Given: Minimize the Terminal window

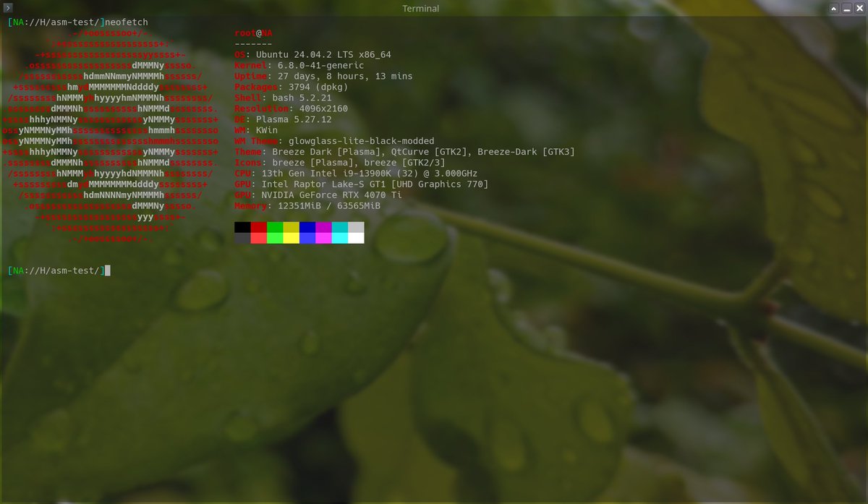Looking at the screenshot, I should point(847,8).
